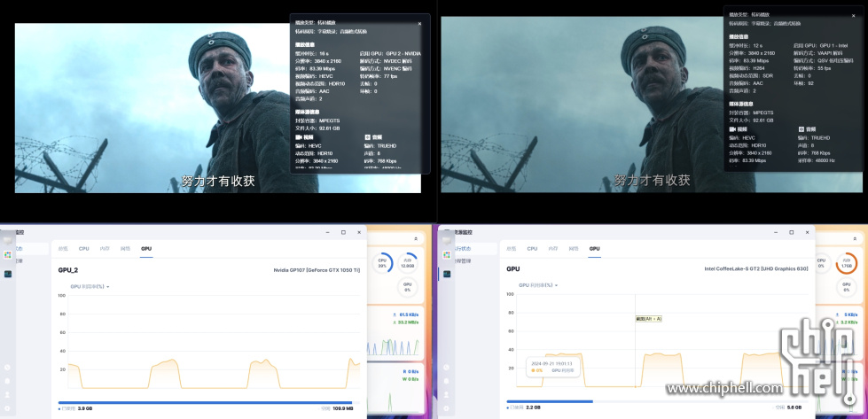Screen dimensions: 868x419
Task: Open the colorful app grid icon in left window sidebar
Action: tap(8, 255)
